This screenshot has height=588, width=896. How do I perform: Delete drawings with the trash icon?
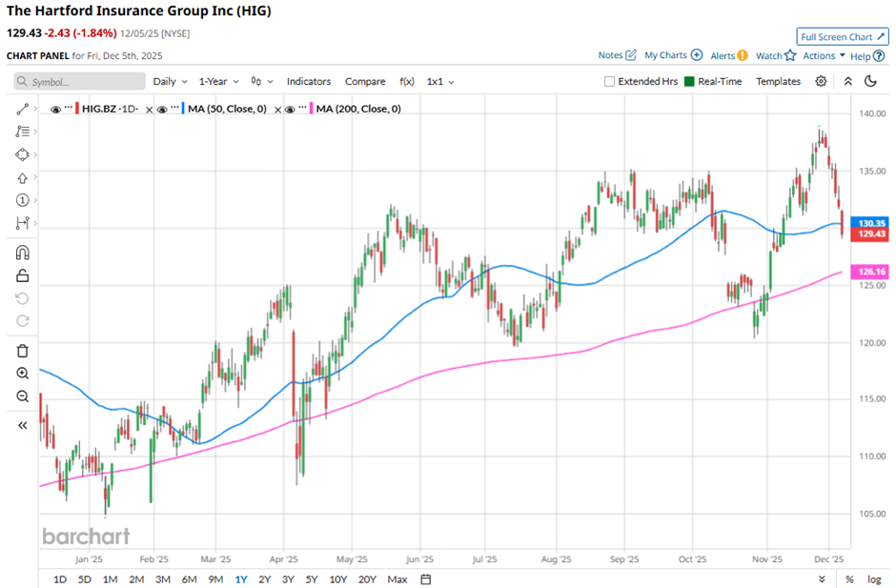[x=23, y=350]
